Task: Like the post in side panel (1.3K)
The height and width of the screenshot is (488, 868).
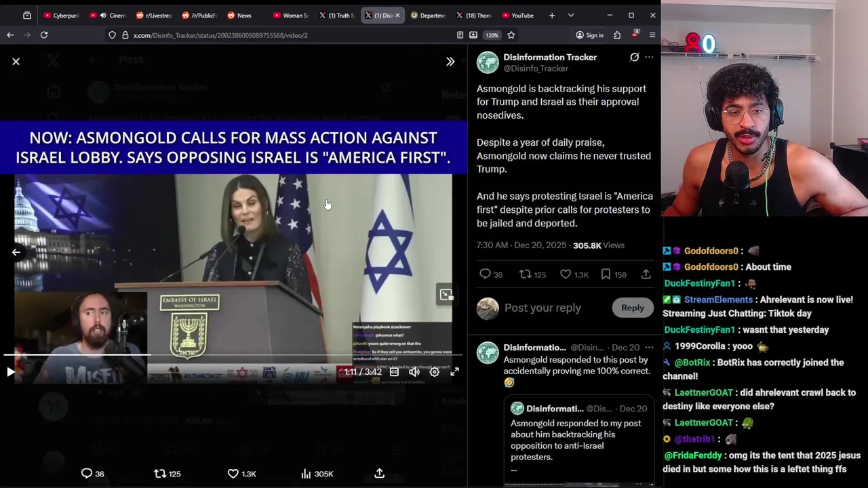Action: pos(574,274)
